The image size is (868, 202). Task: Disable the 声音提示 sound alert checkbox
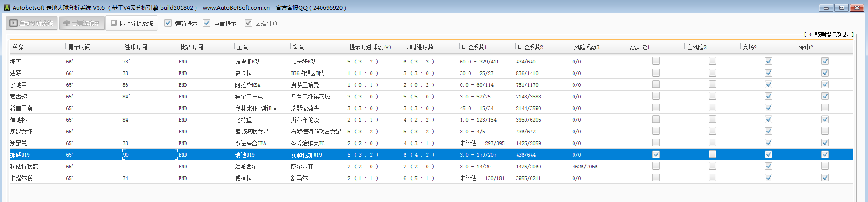click(x=207, y=23)
